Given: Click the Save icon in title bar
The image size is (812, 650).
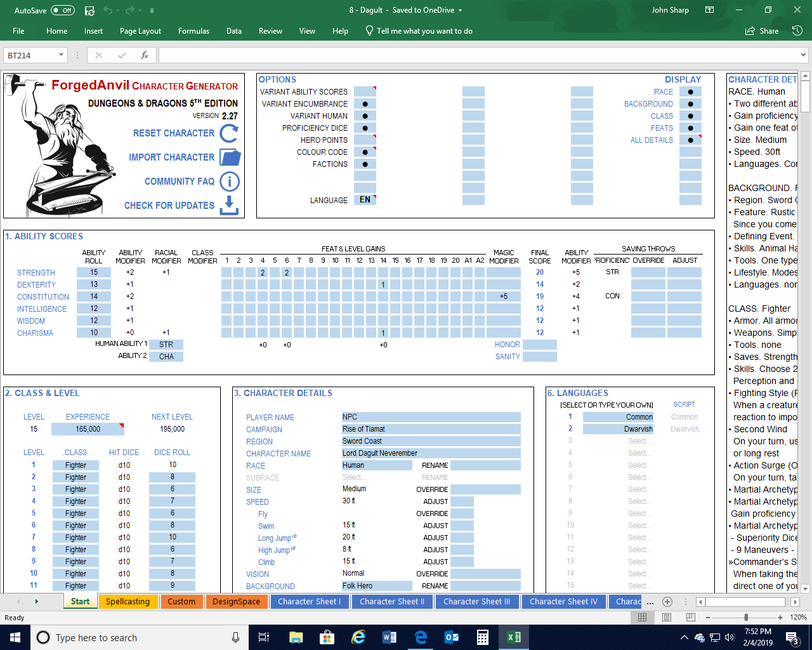Looking at the screenshot, I should coord(89,10).
